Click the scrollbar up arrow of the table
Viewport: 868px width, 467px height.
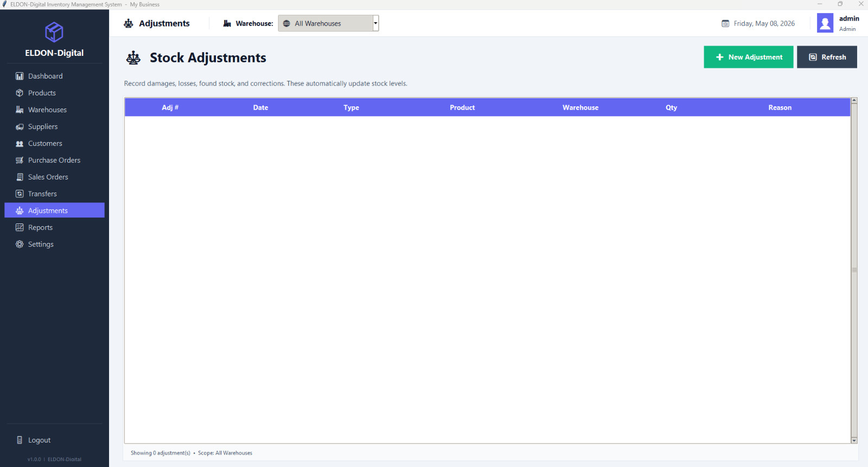pyautogui.click(x=854, y=100)
